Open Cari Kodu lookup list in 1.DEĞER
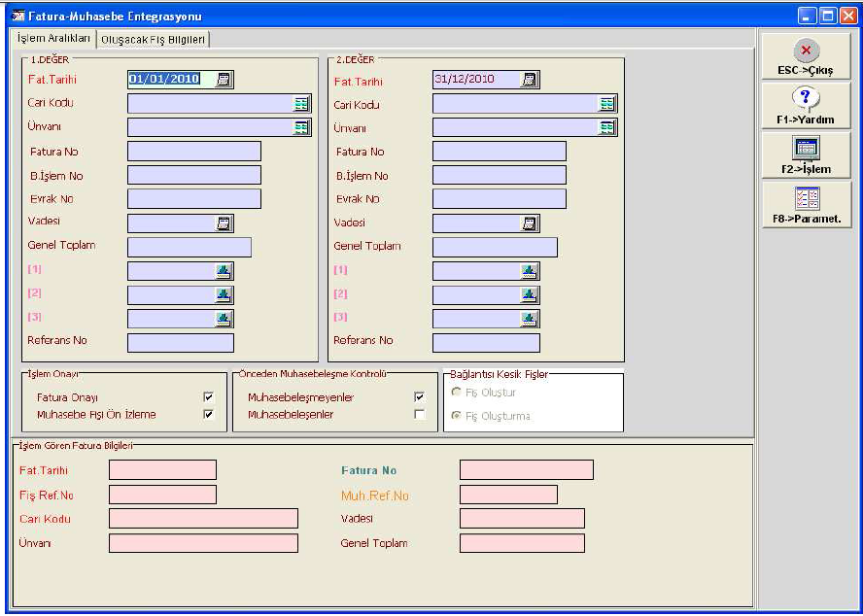The width and height of the screenshot is (863, 616). tap(301, 104)
